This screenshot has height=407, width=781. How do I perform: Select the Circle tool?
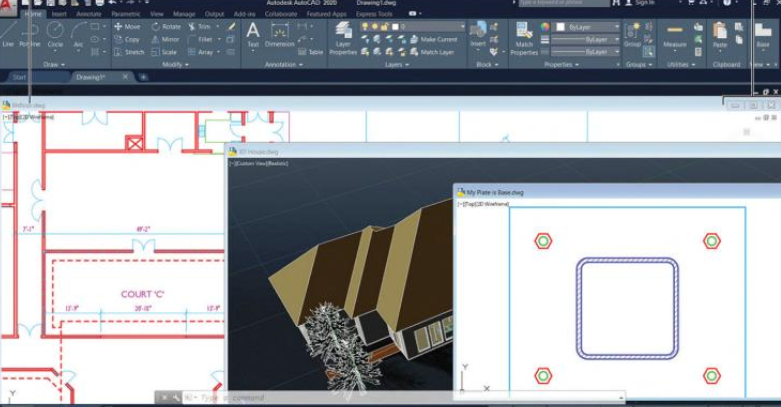pos(55,35)
